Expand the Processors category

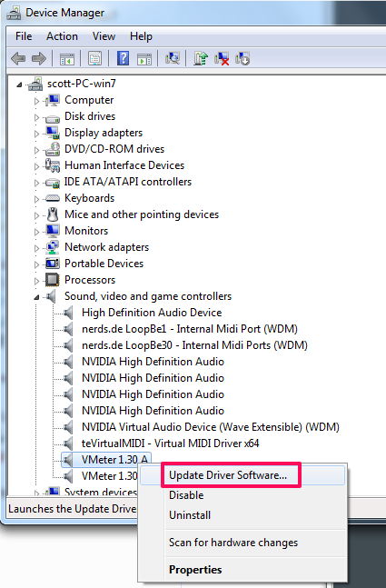(36, 281)
